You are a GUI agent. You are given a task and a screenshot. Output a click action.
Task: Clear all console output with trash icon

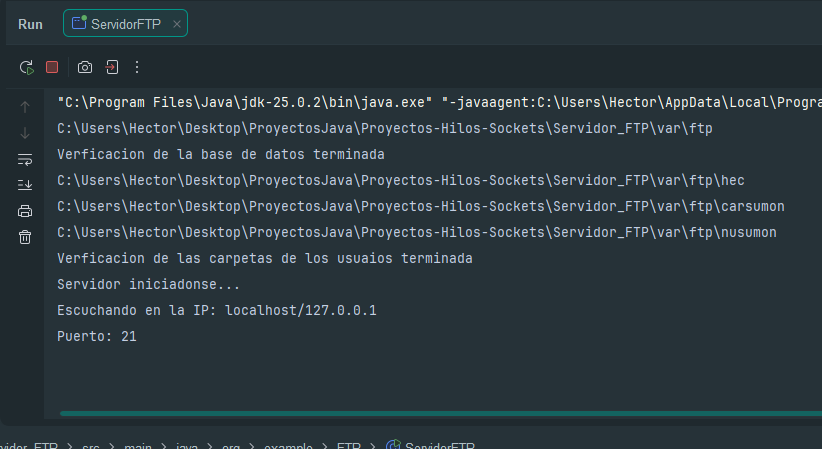tap(25, 237)
